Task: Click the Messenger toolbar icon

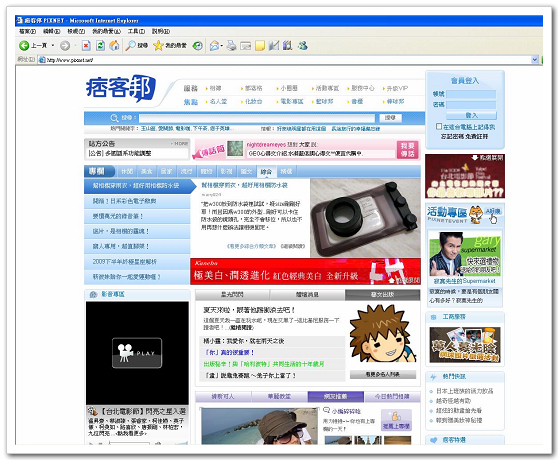Action: pyautogui.click(x=302, y=46)
